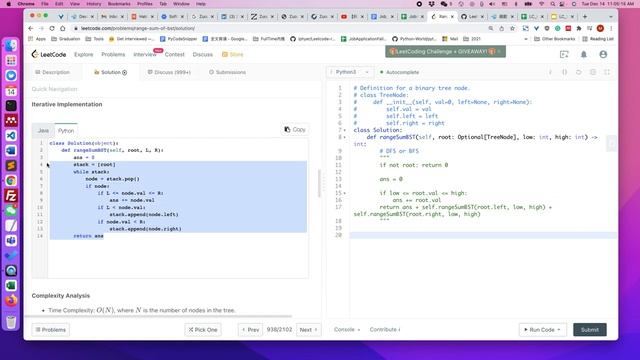Open Microsoft Teams from the dock
The width and height of the screenshot is (640, 360).
(11, 241)
